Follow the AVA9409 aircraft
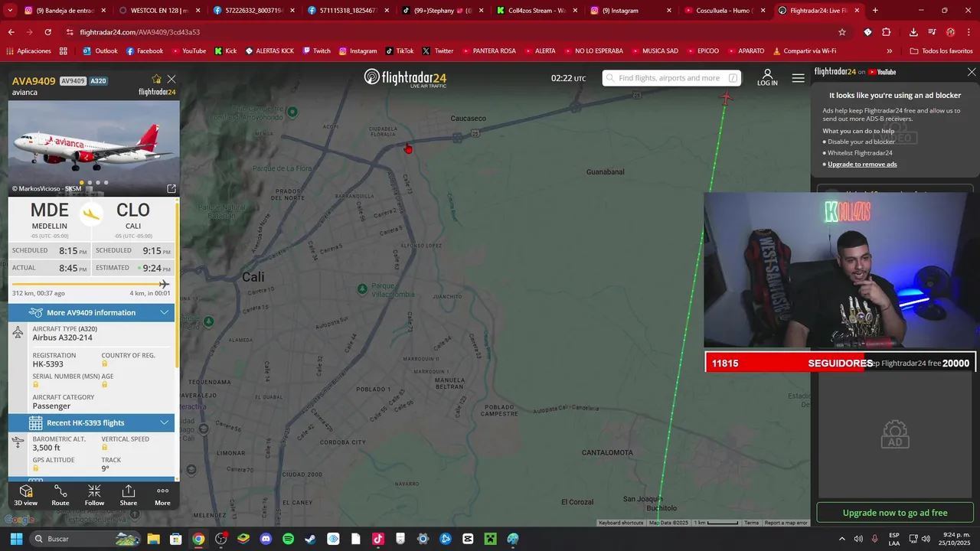Image resolution: width=980 pixels, height=551 pixels. 94,495
